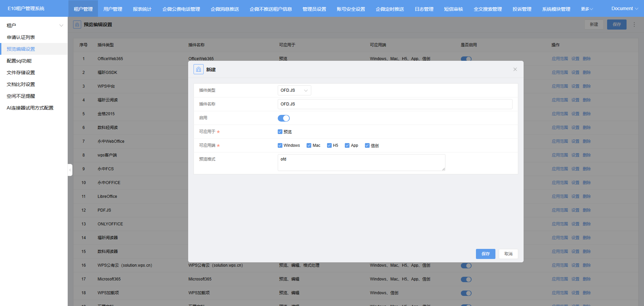This screenshot has width=644, height=306.
Task: Click the E10租户管理系统 title
Action: click(x=26, y=8)
